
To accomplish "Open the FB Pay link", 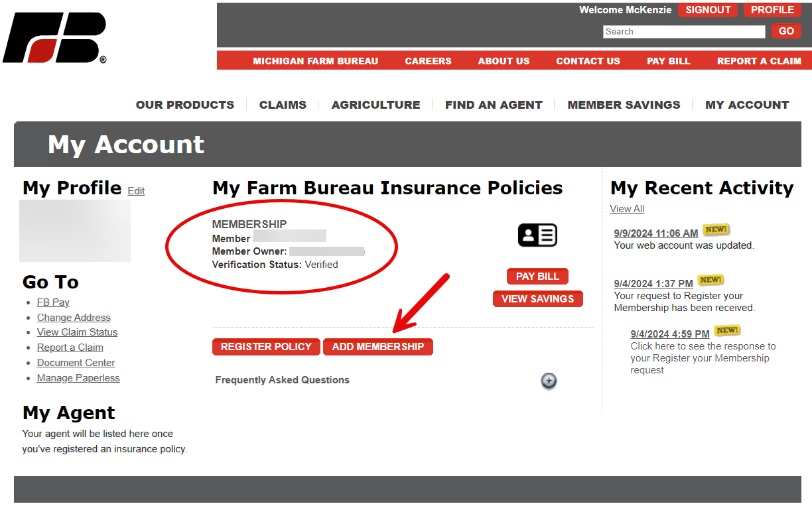I will [53, 302].
